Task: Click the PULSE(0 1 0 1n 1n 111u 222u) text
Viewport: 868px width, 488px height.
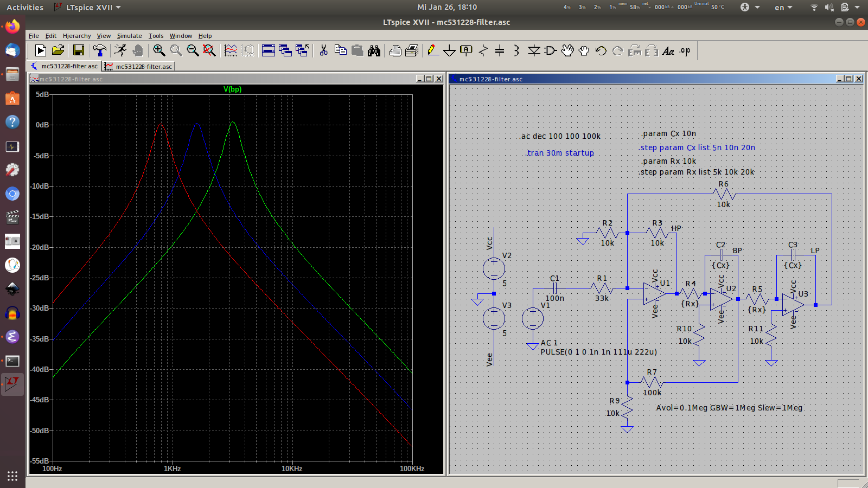Action: click(598, 352)
